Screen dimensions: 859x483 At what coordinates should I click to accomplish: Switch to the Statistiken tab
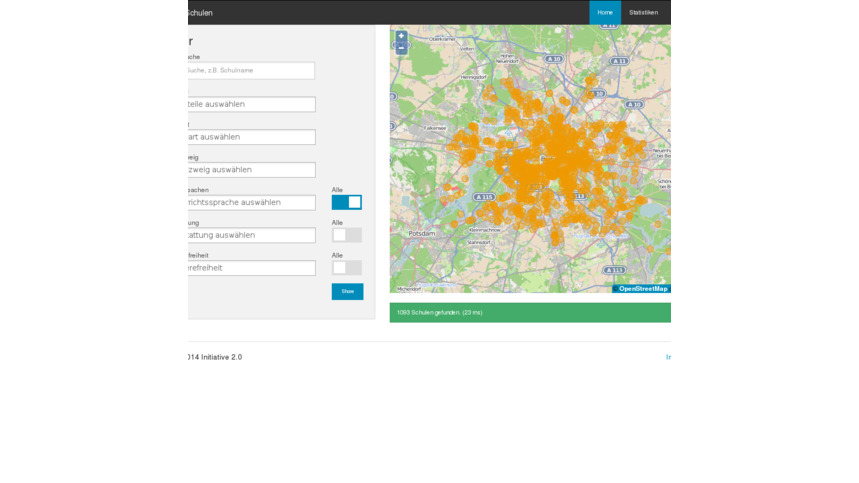click(643, 12)
